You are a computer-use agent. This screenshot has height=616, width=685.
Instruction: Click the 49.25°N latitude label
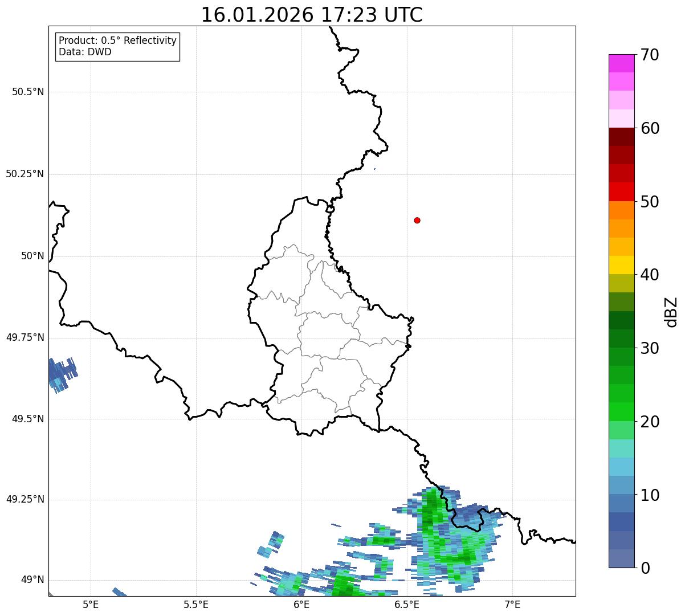point(25,500)
